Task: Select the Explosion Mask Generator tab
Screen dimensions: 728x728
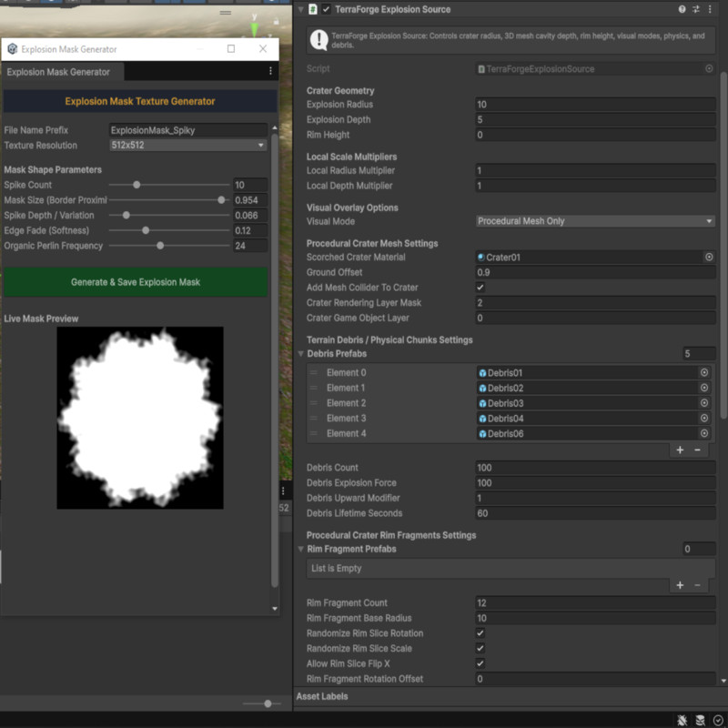Action: (x=62, y=72)
